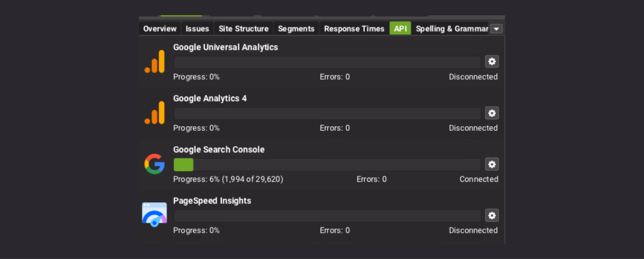644x259 pixels.
Task: Click the PageSpeed Insights heading
Action: (212, 201)
